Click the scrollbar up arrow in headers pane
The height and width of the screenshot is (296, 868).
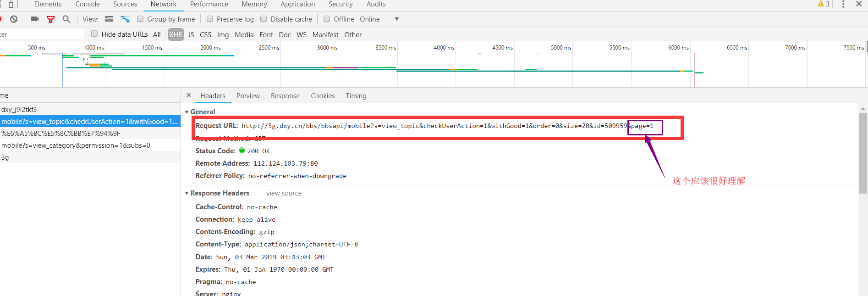863,108
